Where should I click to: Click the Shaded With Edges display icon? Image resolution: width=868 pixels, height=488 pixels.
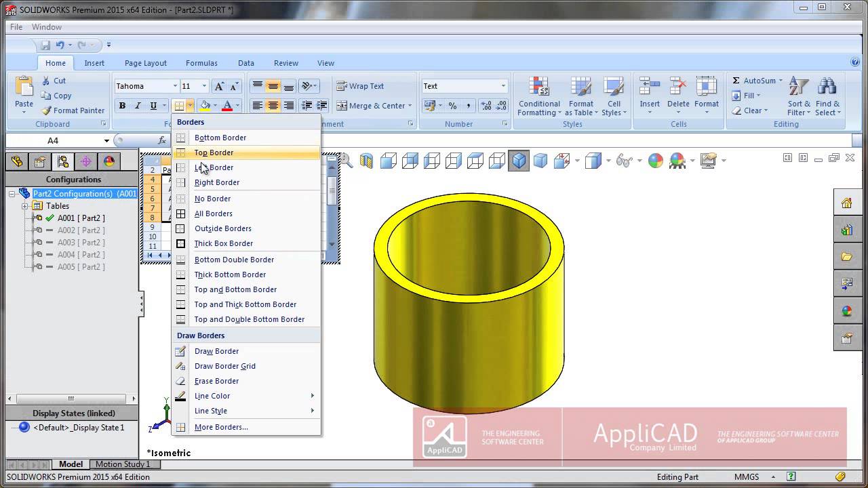[519, 161]
